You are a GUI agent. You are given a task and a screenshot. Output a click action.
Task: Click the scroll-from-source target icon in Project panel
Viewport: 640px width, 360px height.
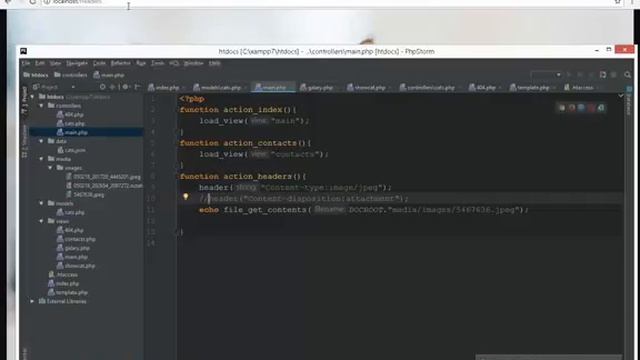(102, 87)
